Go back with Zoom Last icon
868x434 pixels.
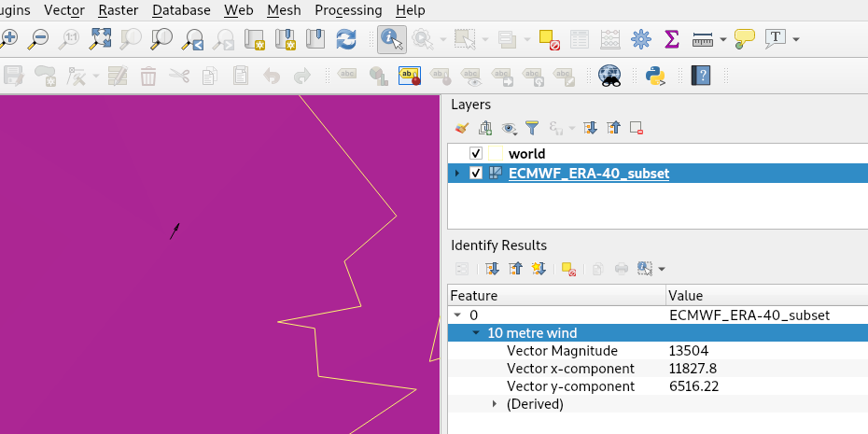[x=194, y=39]
